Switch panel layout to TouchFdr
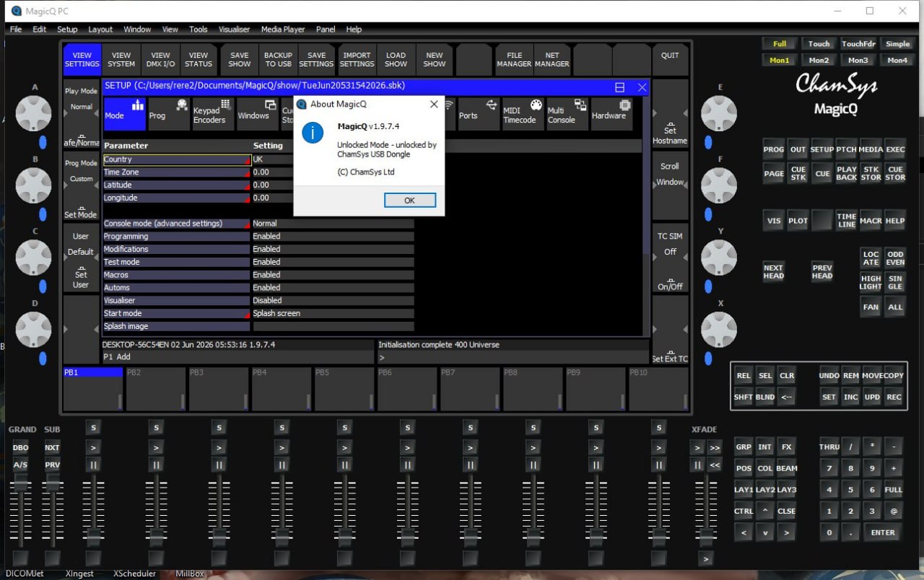Screen dimensions: 924x580 (x=858, y=44)
